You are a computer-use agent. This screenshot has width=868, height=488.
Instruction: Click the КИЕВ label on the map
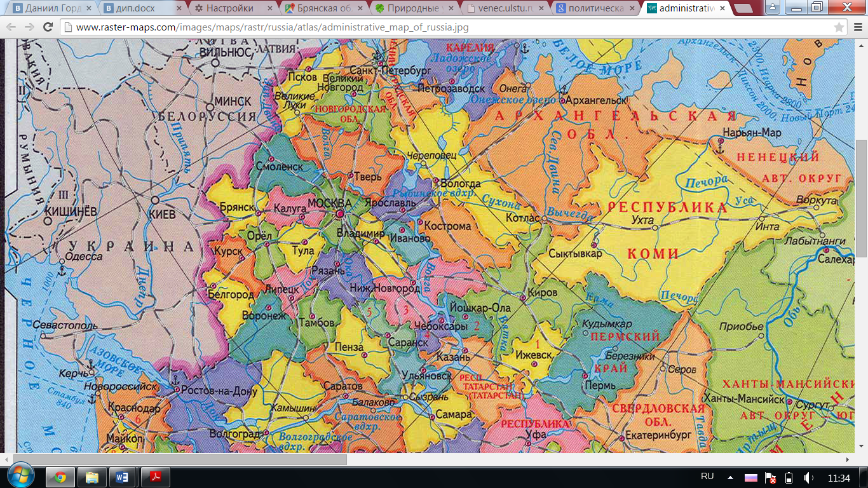tap(161, 215)
